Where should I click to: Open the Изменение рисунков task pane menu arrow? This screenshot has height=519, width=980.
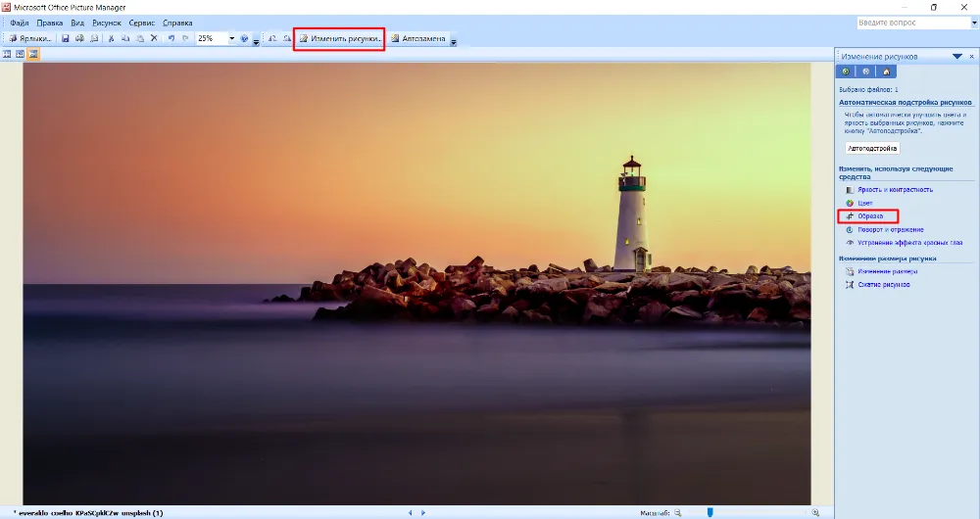tap(956, 56)
